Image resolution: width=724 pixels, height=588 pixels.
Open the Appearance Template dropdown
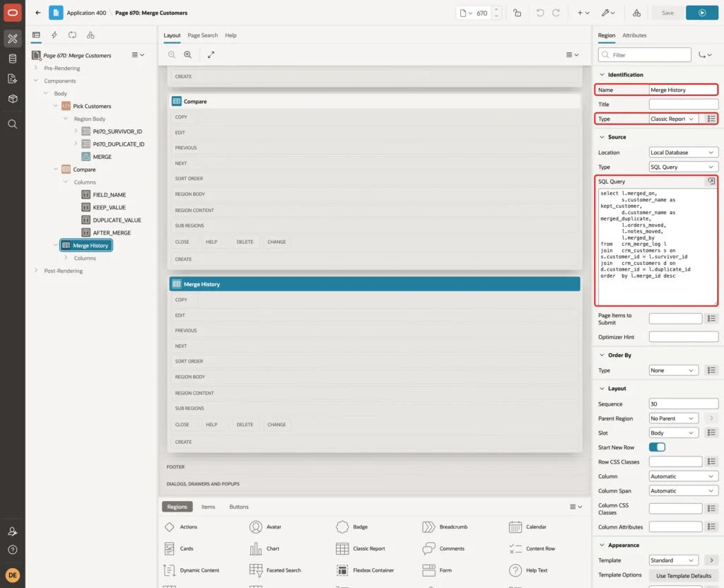click(x=673, y=560)
